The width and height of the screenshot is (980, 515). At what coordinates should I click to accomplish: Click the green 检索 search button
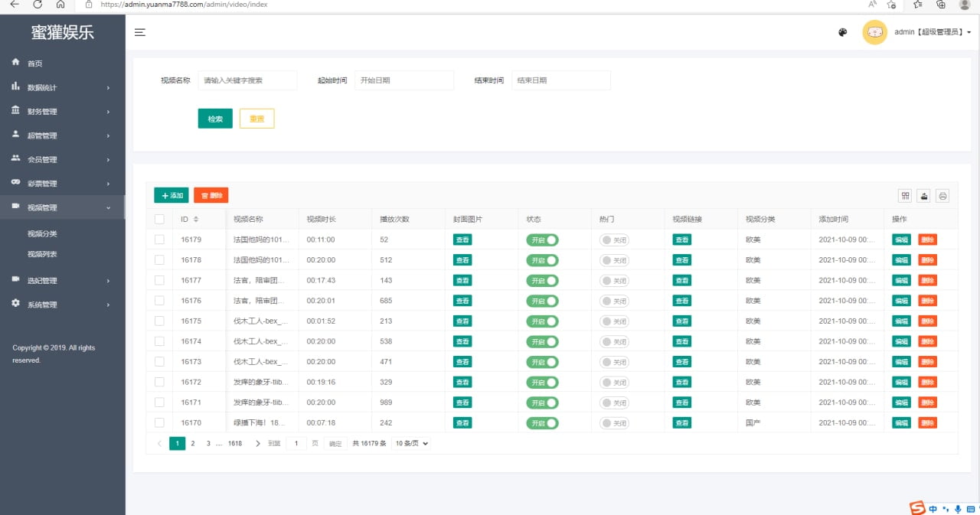pos(215,119)
